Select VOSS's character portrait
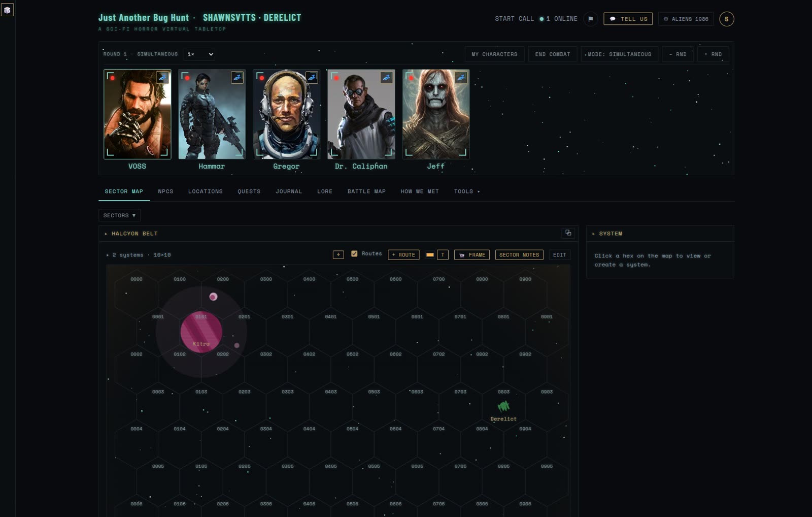The height and width of the screenshot is (517, 812). (x=138, y=114)
